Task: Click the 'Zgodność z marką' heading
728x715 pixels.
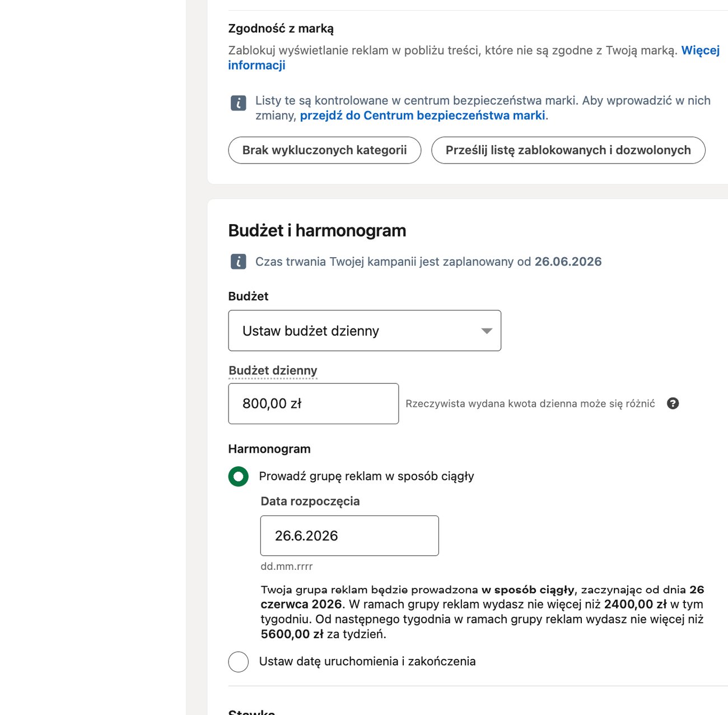Action: [281, 29]
